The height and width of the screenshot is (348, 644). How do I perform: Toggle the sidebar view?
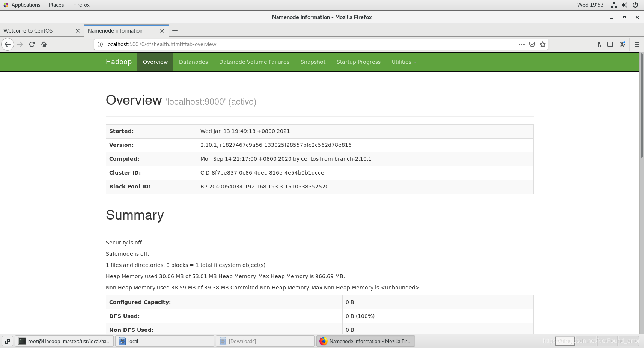pyautogui.click(x=610, y=44)
